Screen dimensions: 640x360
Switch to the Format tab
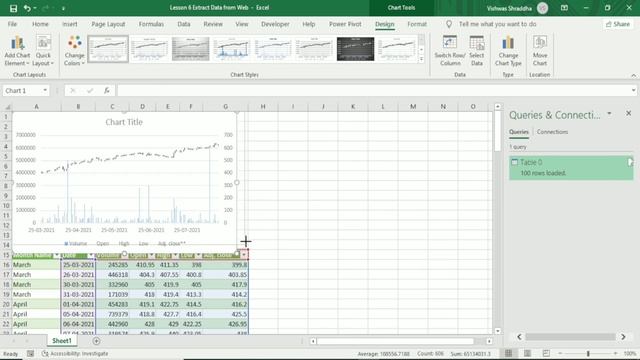point(417,24)
